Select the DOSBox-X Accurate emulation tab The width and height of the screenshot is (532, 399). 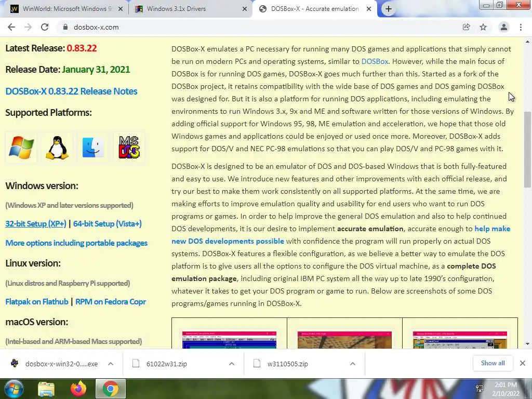coord(314,9)
